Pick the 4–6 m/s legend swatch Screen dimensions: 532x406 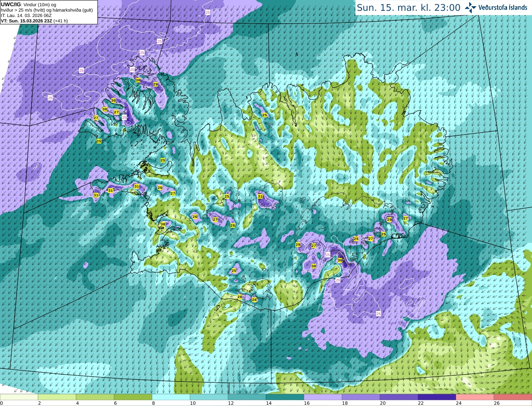95,397
